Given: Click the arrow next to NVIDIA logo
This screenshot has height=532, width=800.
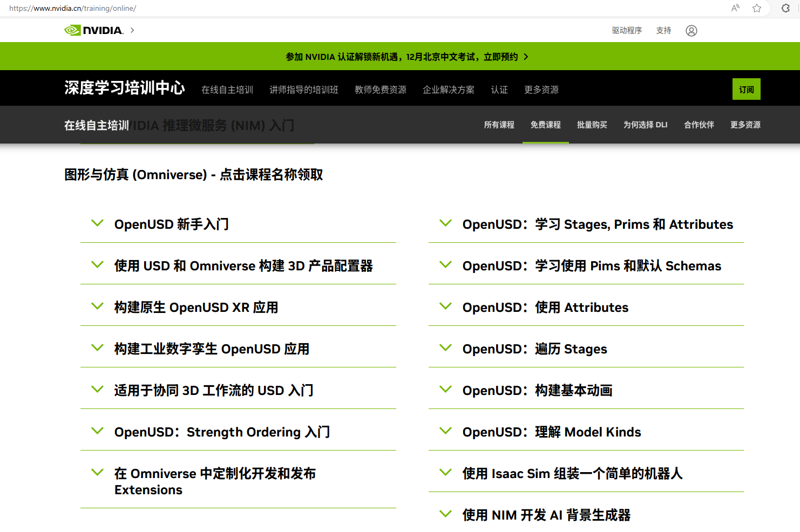Looking at the screenshot, I should click(132, 30).
